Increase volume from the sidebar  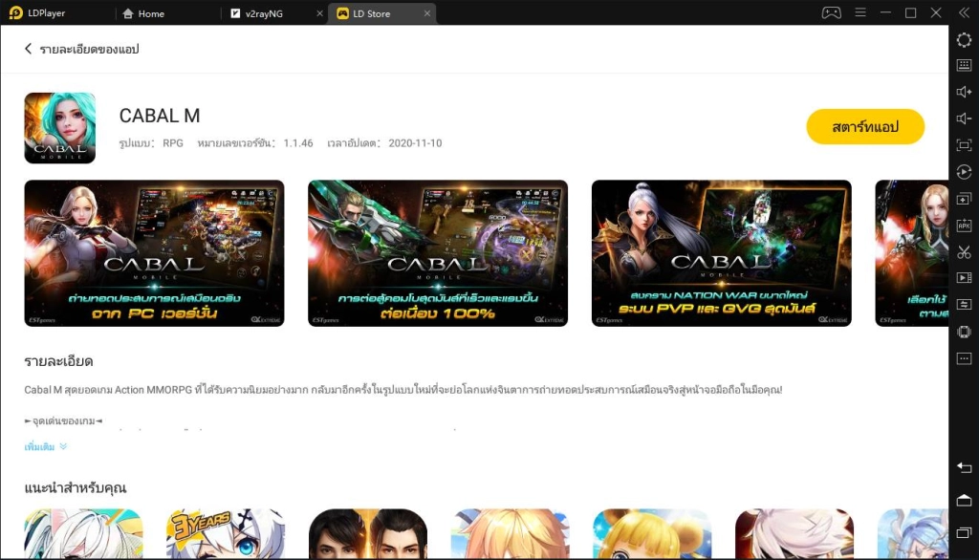964,92
